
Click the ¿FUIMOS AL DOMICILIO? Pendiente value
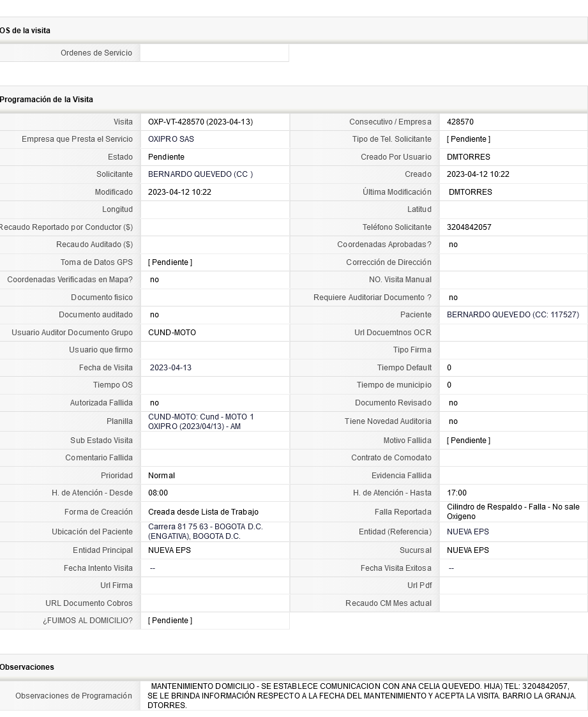[x=170, y=621]
